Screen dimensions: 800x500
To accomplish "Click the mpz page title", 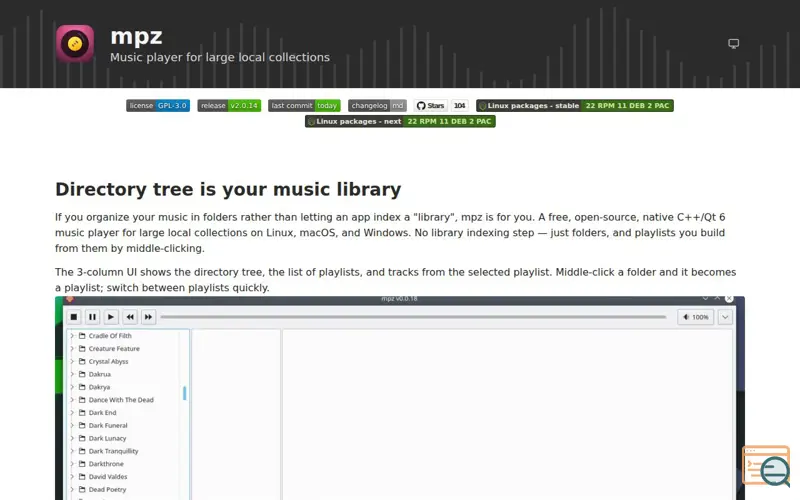I will [136, 37].
